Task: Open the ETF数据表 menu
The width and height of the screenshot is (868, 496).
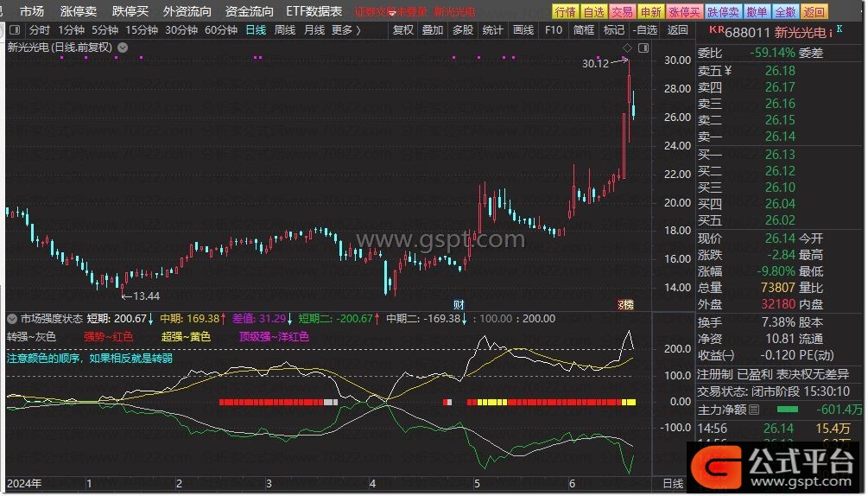Action: (x=314, y=11)
